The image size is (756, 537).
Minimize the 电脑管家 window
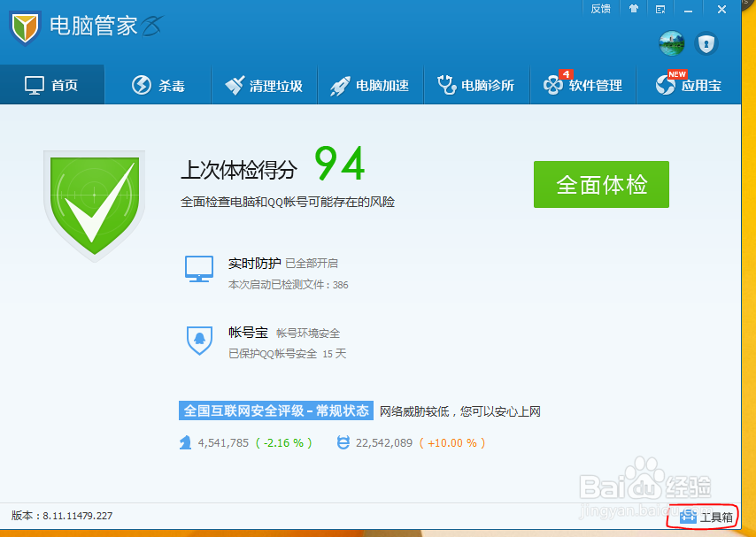688,10
